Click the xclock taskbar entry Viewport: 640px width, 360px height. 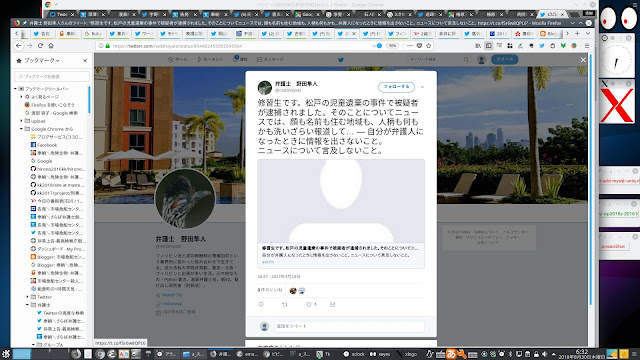click(354, 354)
